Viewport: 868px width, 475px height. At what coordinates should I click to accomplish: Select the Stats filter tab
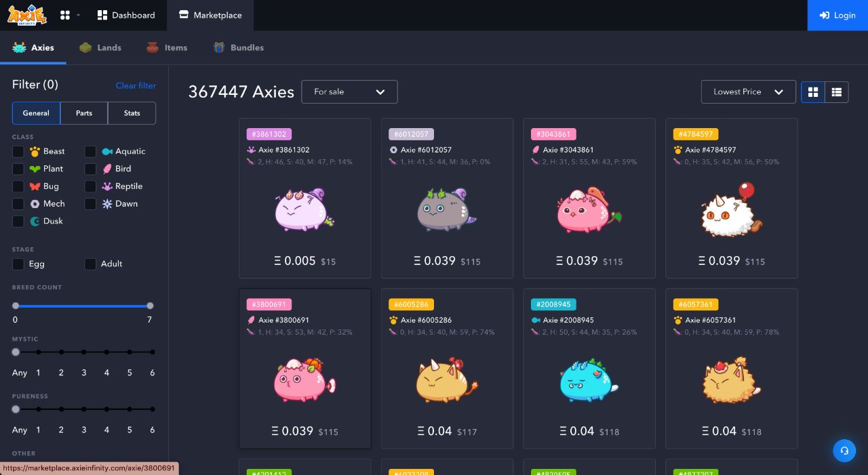pos(132,113)
